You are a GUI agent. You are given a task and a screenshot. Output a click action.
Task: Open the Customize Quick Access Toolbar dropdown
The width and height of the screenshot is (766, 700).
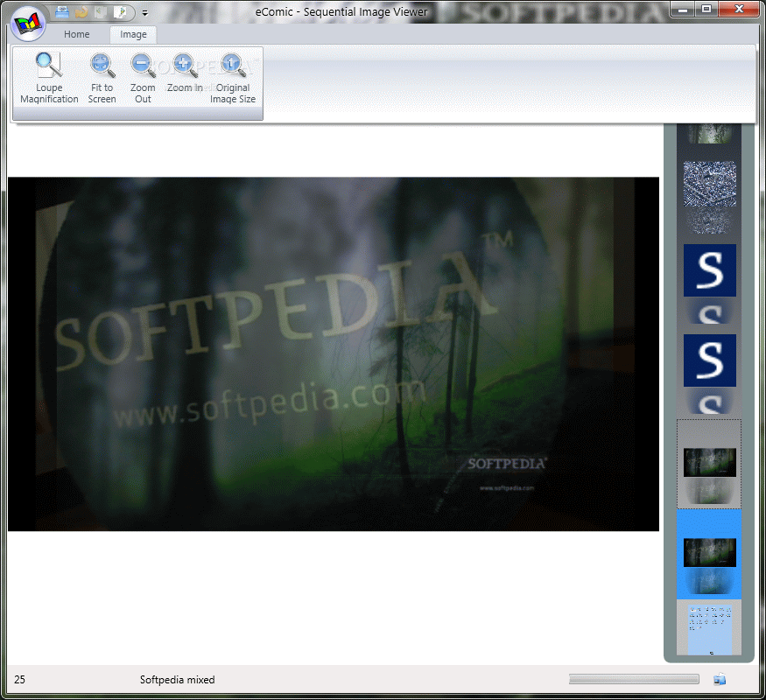145,13
